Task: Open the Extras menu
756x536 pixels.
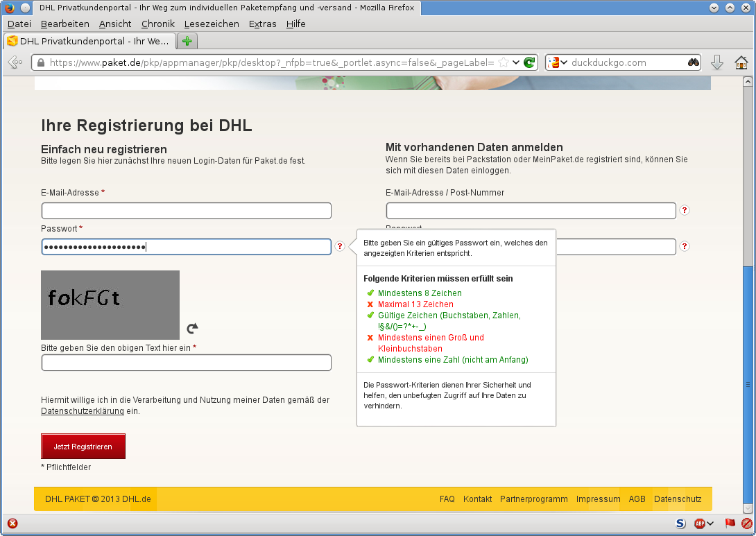Action: point(263,24)
